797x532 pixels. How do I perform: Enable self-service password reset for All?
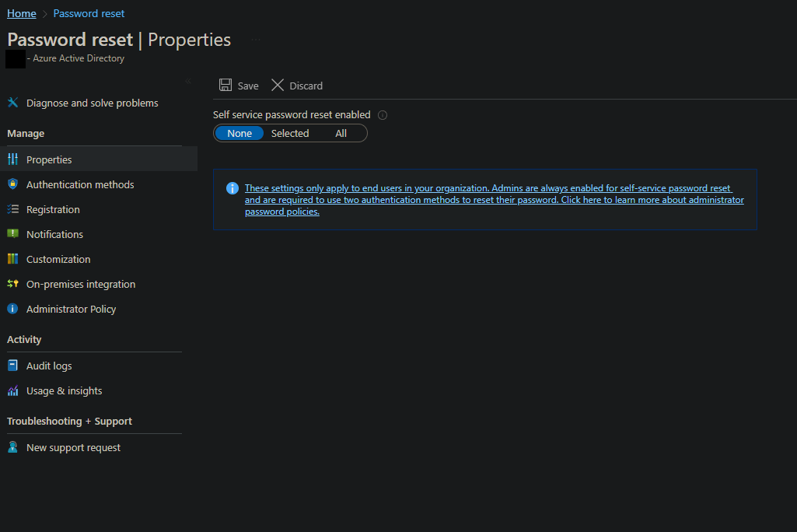tap(341, 133)
